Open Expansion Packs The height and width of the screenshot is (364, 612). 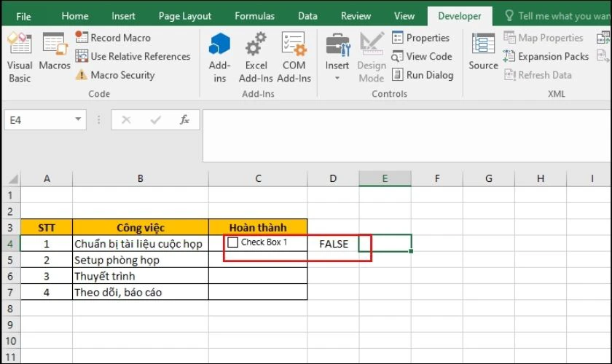click(546, 56)
